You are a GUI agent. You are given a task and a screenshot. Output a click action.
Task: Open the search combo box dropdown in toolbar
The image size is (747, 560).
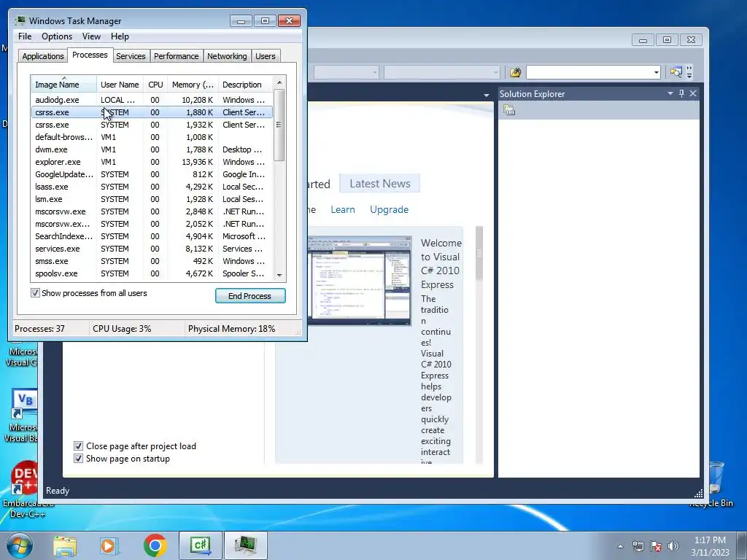pyautogui.click(x=657, y=72)
